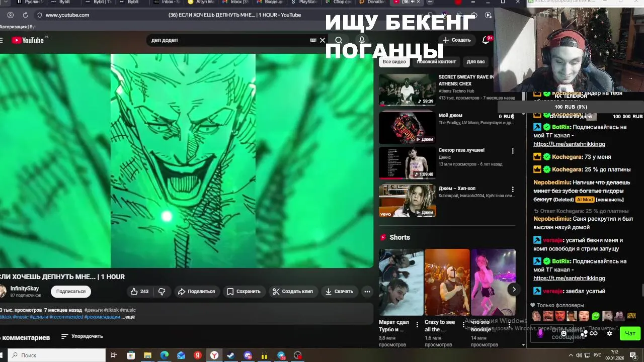
Task: Click the green Чат send button
Action: 630,333
